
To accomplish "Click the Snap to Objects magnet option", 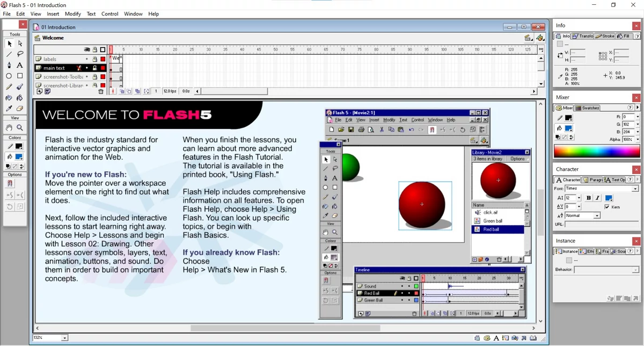I will [x=10, y=183].
